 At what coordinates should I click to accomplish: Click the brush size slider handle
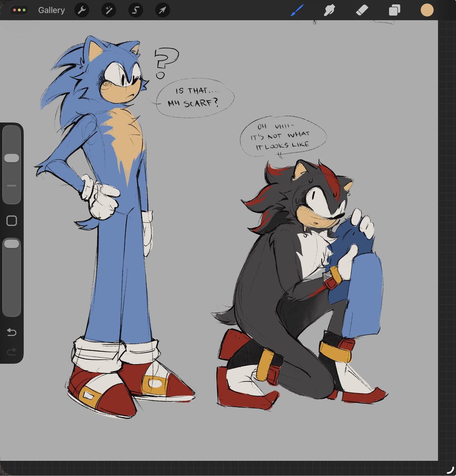[11, 158]
